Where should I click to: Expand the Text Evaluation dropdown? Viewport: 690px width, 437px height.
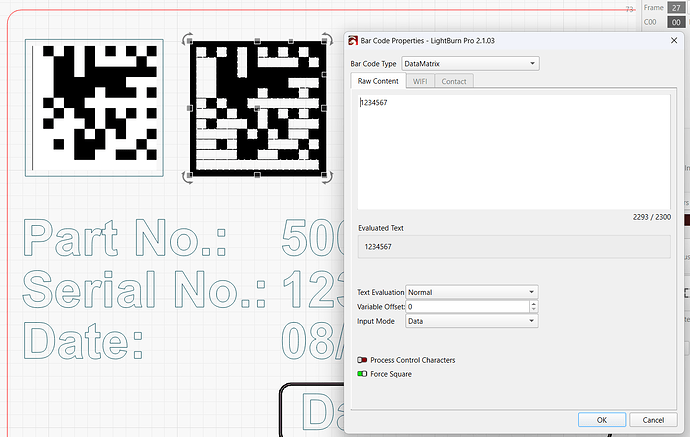coord(472,292)
